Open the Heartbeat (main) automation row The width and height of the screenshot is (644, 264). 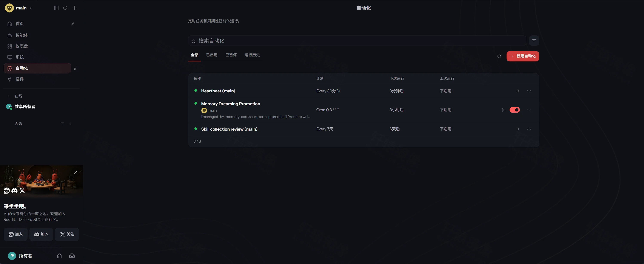[364, 91]
